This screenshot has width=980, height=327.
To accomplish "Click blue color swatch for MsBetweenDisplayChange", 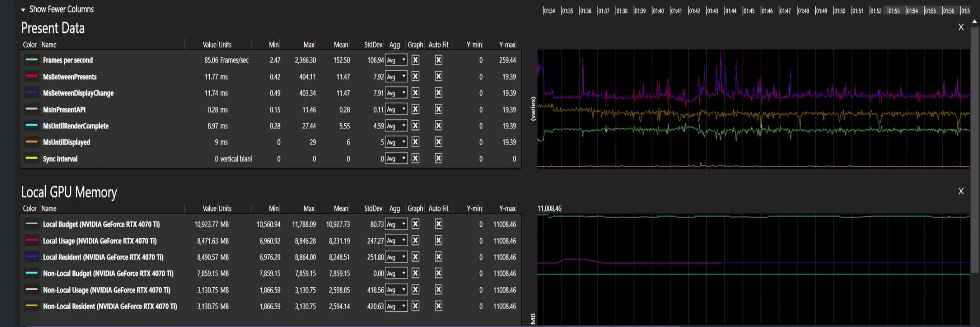I will 31,93.
